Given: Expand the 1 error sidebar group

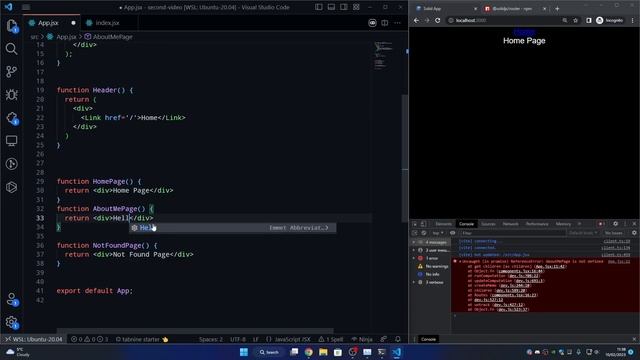Looking at the screenshot, I should [431, 258].
